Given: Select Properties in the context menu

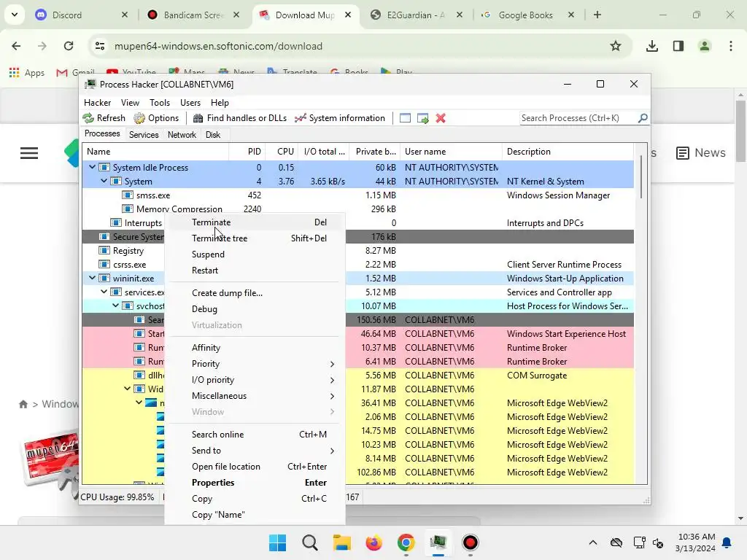Looking at the screenshot, I should (x=255, y=483).
